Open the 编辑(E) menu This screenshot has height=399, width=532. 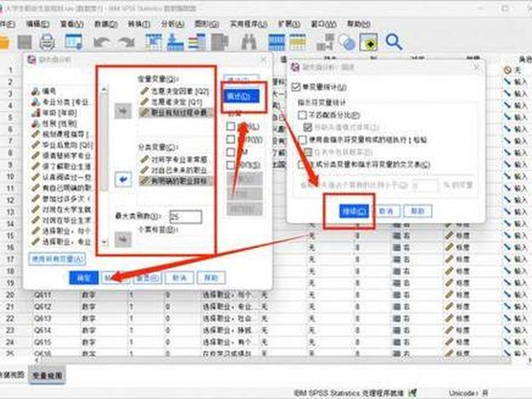click(x=38, y=24)
